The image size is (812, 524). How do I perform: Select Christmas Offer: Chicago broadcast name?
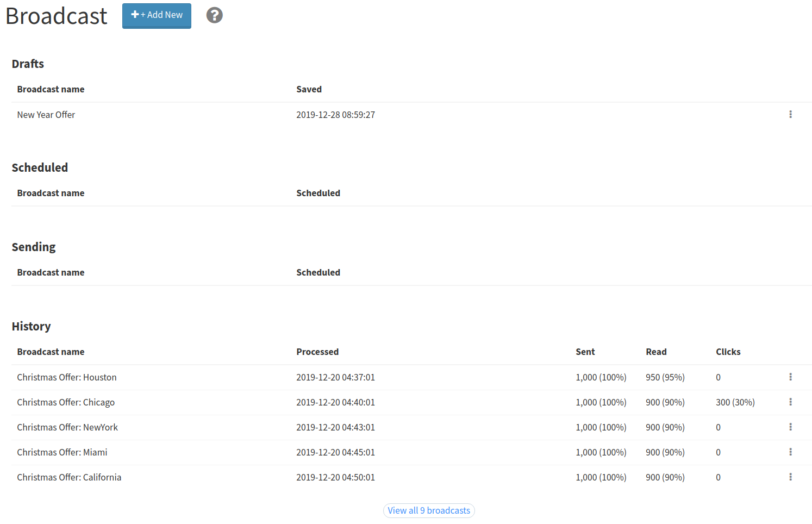pos(66,402)
